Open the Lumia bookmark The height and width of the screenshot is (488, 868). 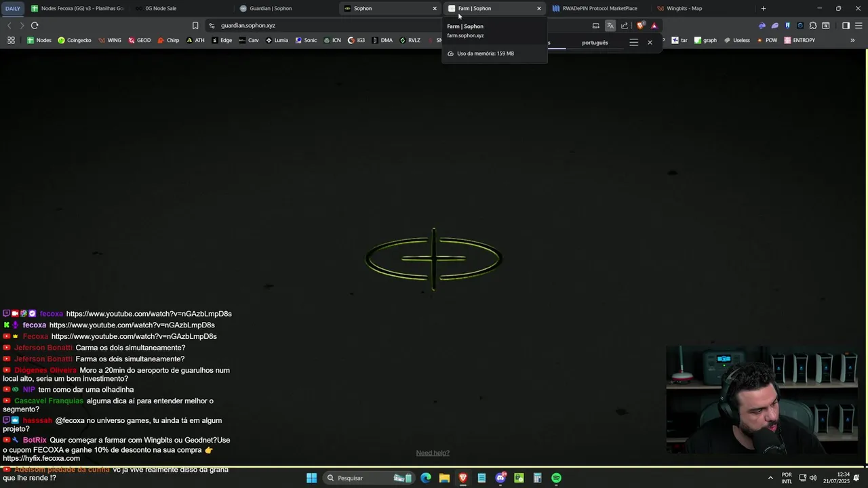point(277,40)
